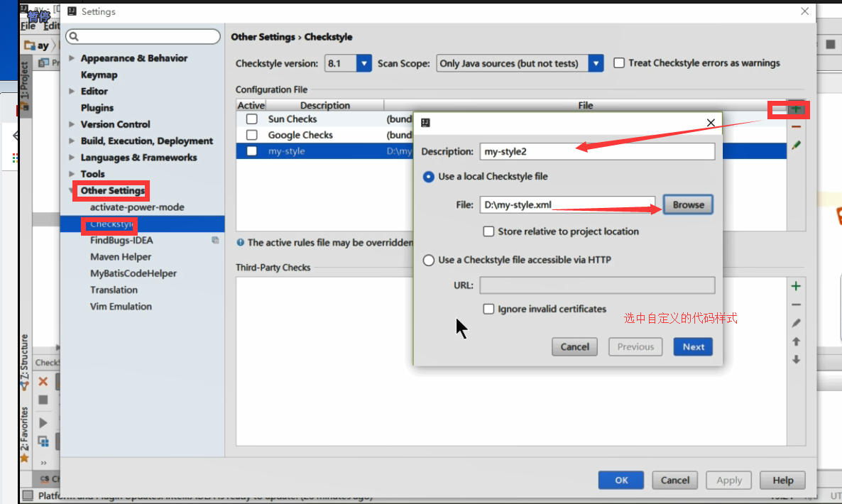Select Use a local Checkstyle file
The width and height of the screenshot is (842, 504).
[429, 177]
